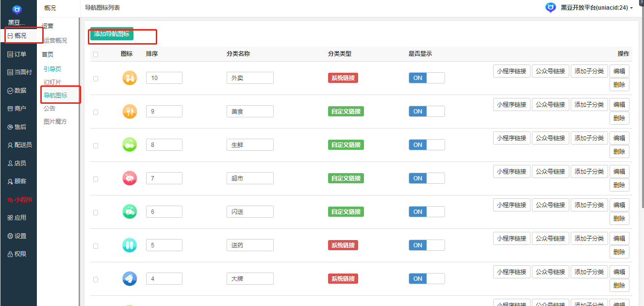Click the 闪送 green truck icon
644x306 pixels.
point(130,212)
